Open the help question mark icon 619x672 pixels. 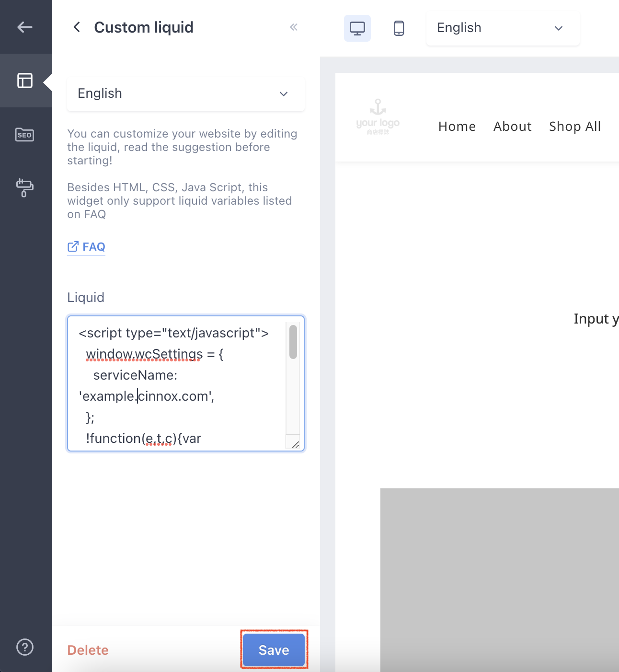click(25, 647)
